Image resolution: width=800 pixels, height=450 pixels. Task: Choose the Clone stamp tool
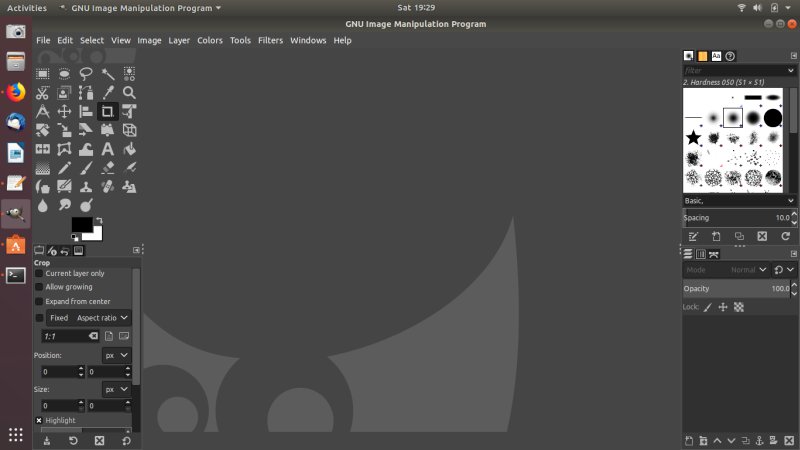pyautogui.click(x=86, y=187)
